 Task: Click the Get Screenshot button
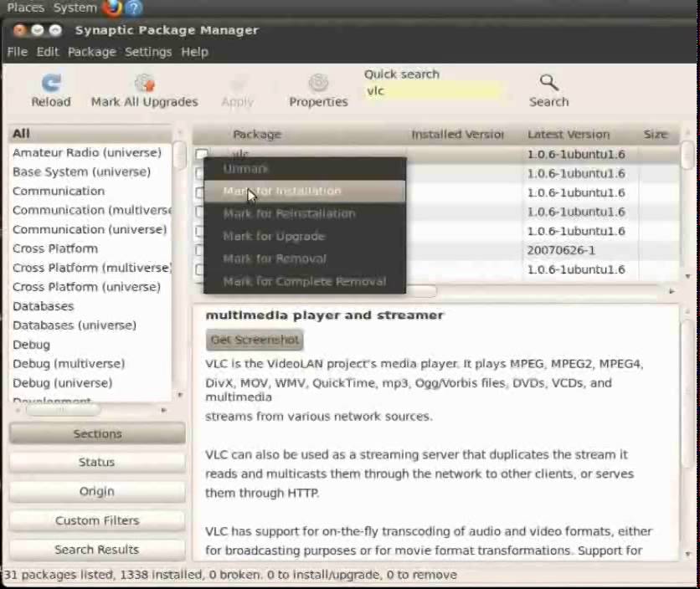pos(255,340)
